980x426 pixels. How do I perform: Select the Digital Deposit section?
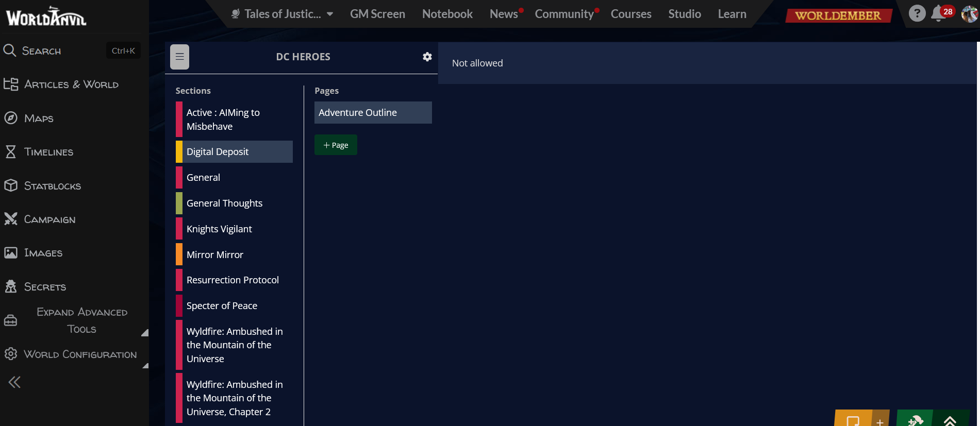[x=235, y=151]
